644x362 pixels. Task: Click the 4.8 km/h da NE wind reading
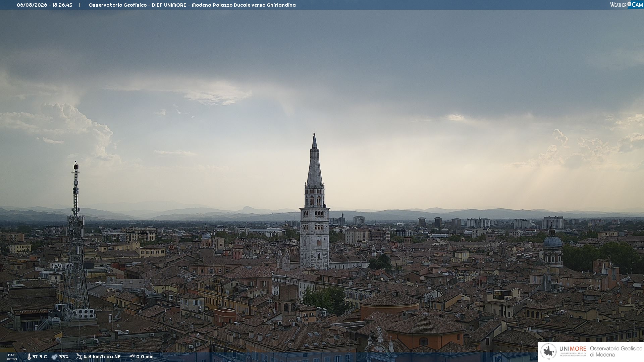[102, 357]
